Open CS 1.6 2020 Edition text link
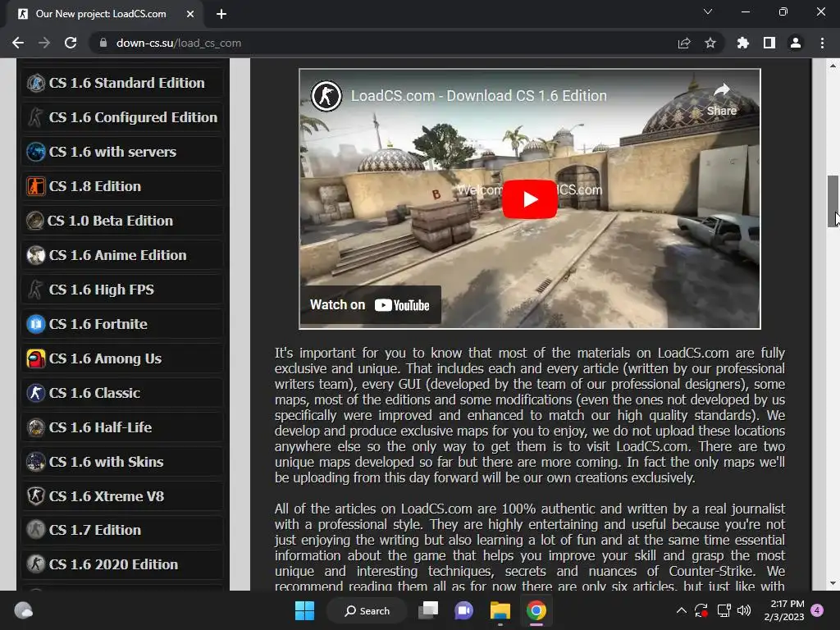 [x=113, y=564]
